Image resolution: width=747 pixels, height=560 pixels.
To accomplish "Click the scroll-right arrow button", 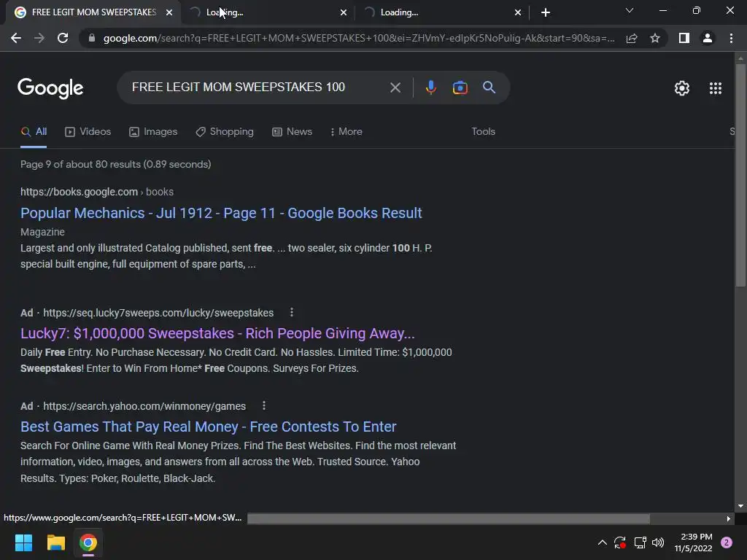I will point(728,518).
